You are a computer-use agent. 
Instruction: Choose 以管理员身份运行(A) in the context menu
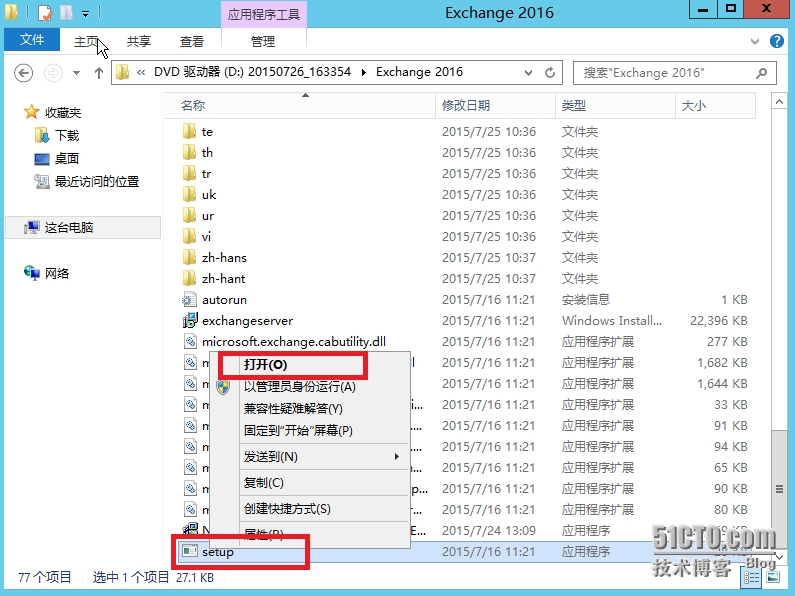click(310, 387)
